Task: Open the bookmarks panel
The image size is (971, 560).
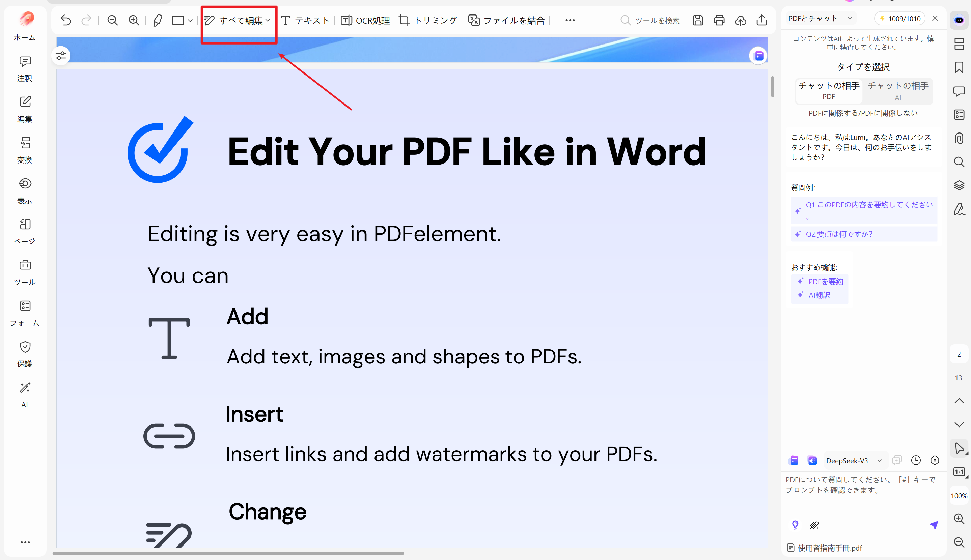Action: (x=959, y=68)
